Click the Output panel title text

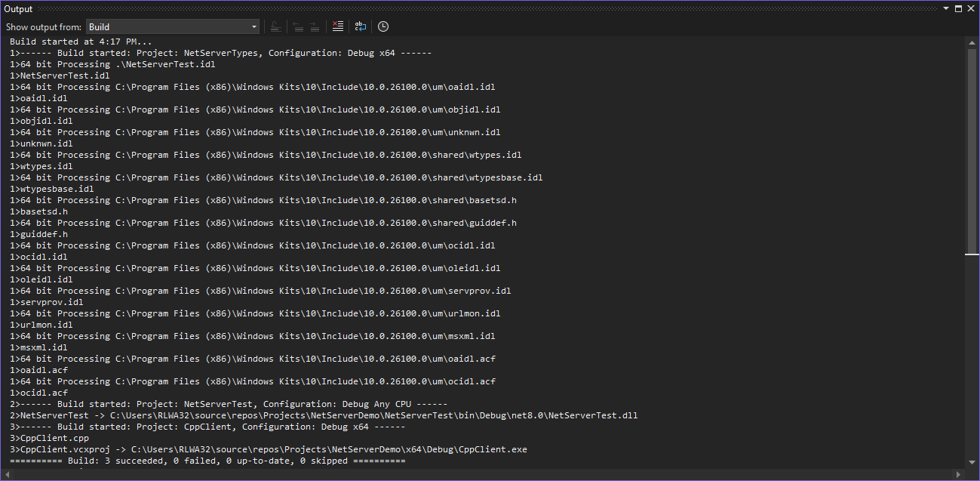[x=19, y=9]
